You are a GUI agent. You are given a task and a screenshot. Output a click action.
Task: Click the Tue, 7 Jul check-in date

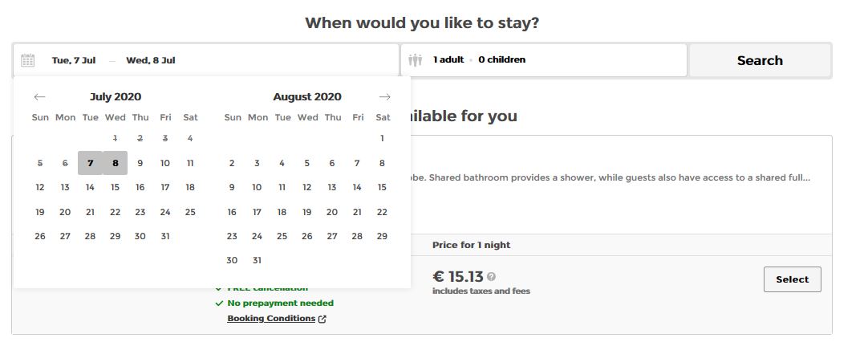(74, 60)
